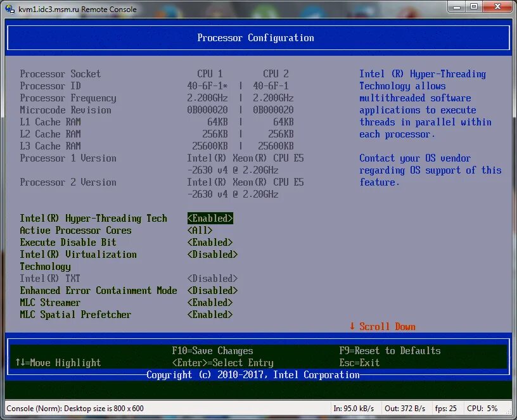Select MLC Streamer label
This screenshot has width=517, height=420.
50,303
